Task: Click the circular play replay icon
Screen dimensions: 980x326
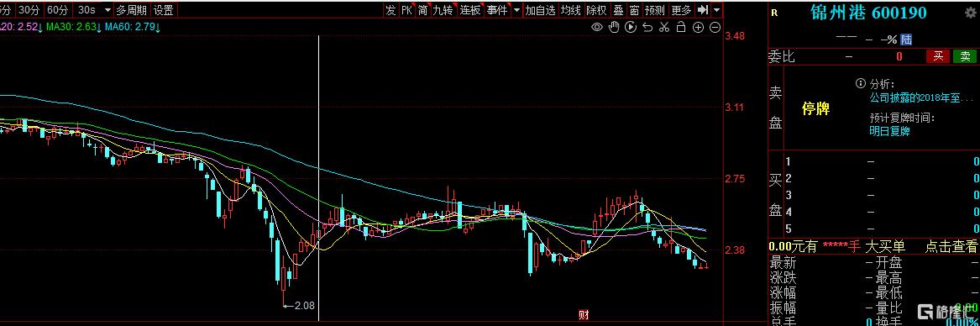Action: tap(631, 27)
